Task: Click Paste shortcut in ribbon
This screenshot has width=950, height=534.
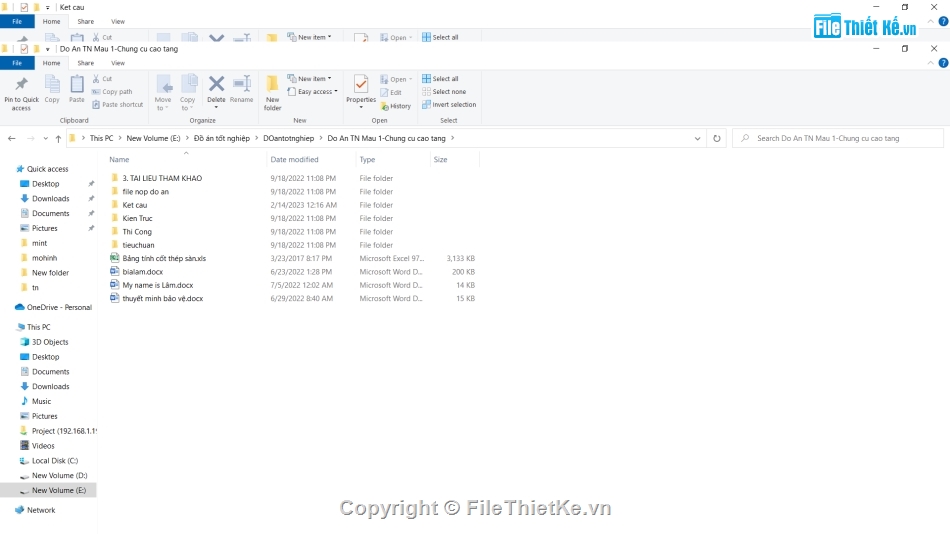Action: [x=118, y=104]
